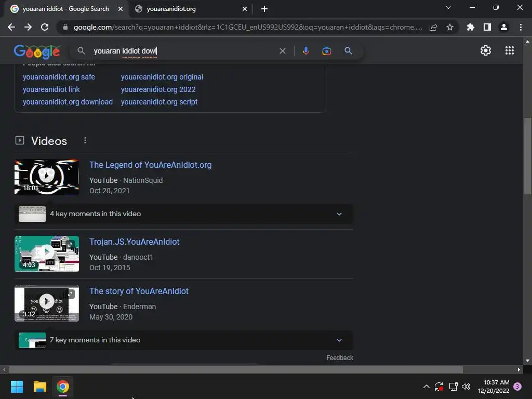Open a new browser tab

point(264,9)
